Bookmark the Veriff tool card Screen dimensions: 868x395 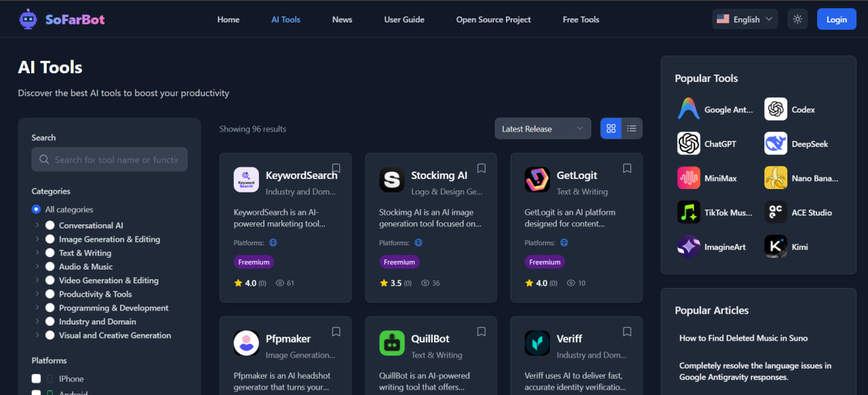pos(627,331)
